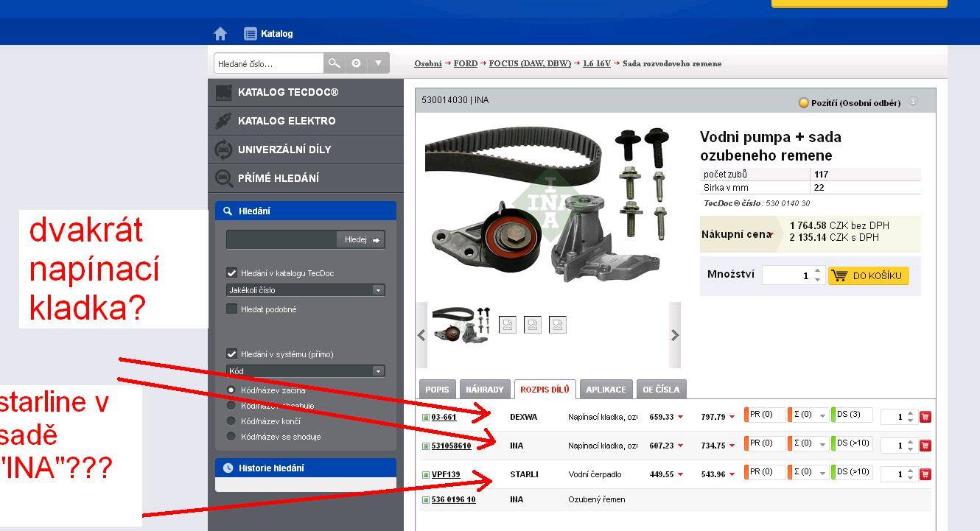Click the Hledání panel search text field
Image resolution: width=980 pixels, height=531 pixels.
point(281,239)
